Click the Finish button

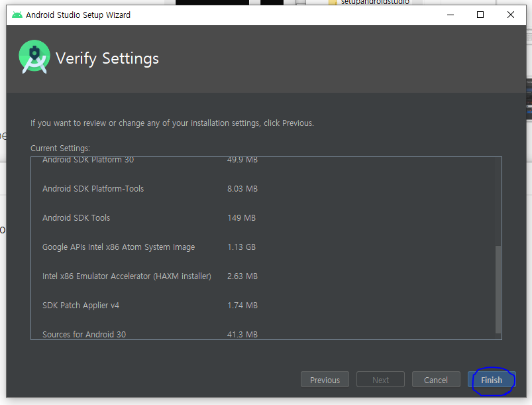tap(492, 380)
